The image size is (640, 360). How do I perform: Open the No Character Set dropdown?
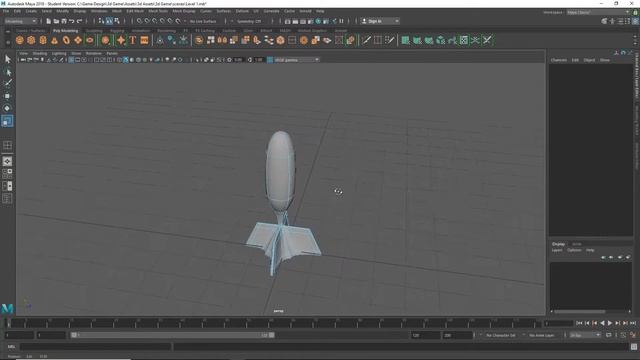click(x=501, y=335)
